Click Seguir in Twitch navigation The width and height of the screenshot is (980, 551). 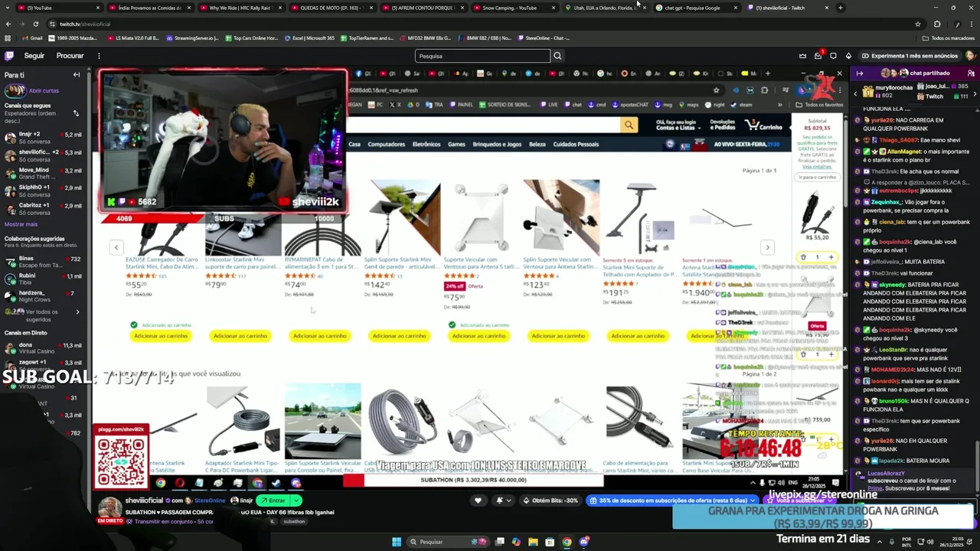click(34, 56)
